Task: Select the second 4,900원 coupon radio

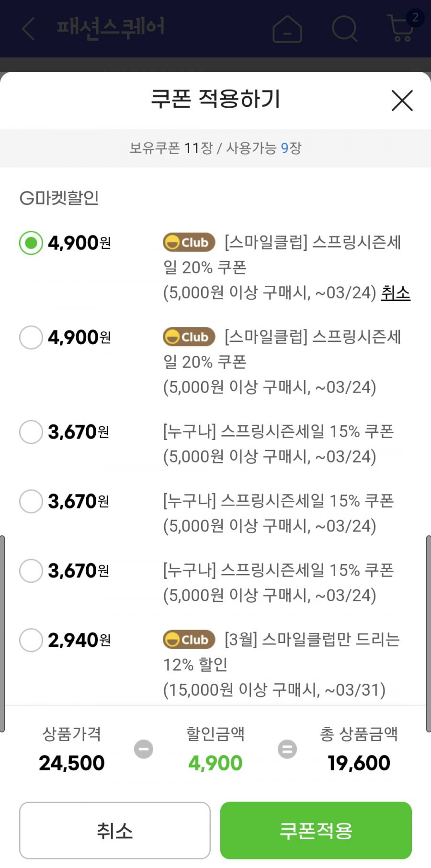Action: (31, 338)
